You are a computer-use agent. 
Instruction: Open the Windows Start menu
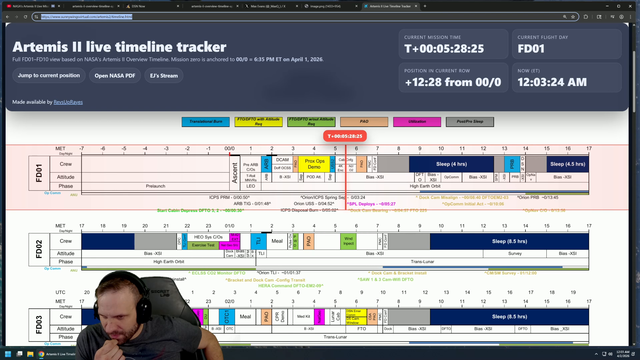[x=8, y=354]
